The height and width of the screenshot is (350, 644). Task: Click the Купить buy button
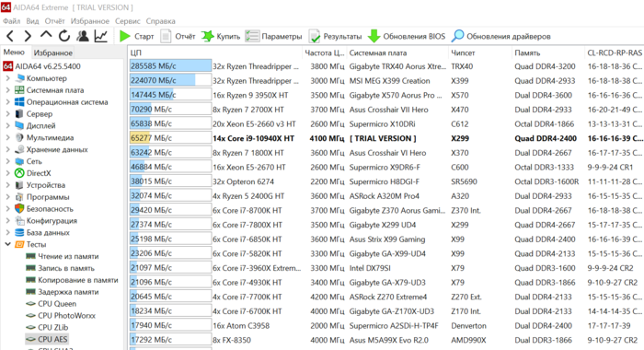(221, 36)
